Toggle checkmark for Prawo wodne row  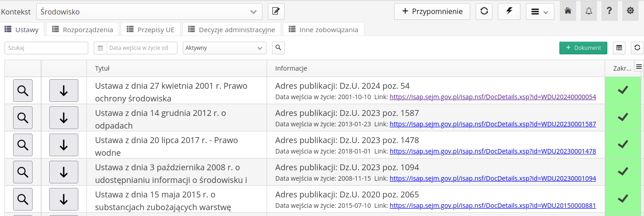click(623, 144)
